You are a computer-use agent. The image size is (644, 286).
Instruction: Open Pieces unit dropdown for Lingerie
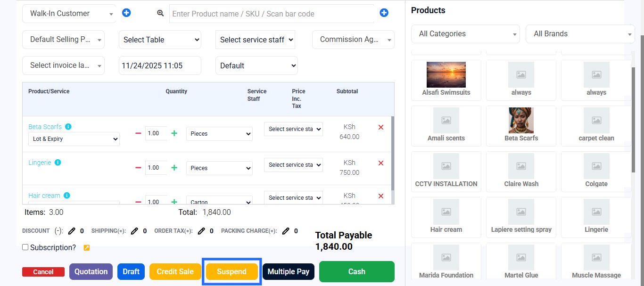click(x=219, y=168)
